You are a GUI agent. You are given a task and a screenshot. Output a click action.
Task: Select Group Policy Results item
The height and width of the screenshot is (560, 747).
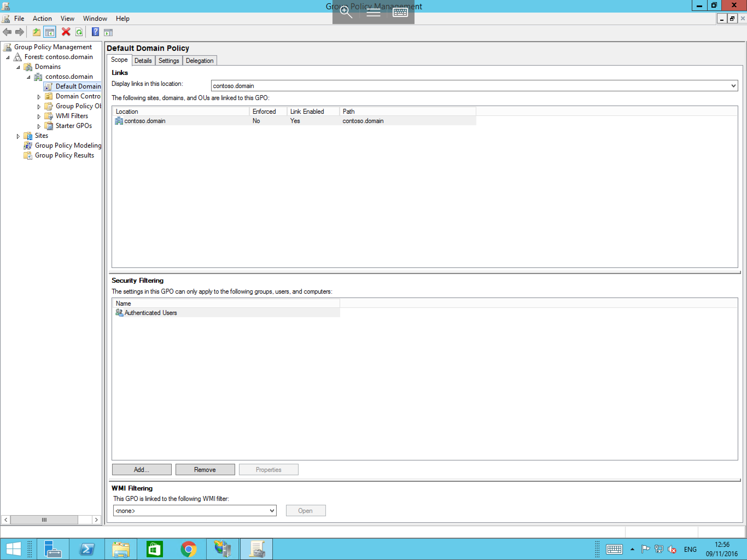[x=64, y=155]
